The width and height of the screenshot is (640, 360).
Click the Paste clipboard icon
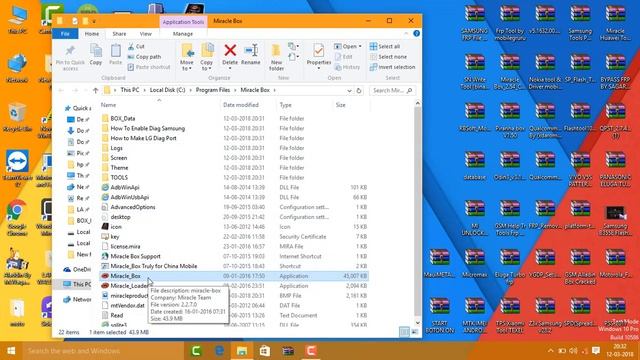[116, 54]
